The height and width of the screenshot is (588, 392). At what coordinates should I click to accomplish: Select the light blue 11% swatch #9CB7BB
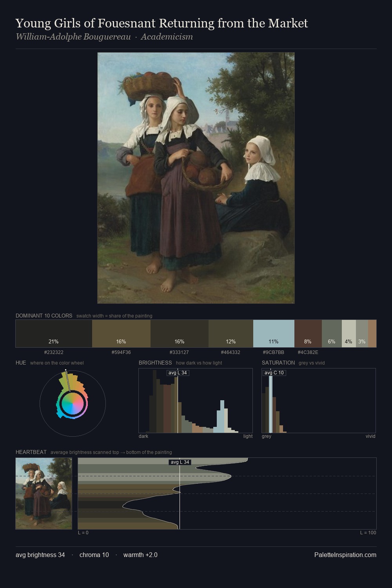point(274,334)
